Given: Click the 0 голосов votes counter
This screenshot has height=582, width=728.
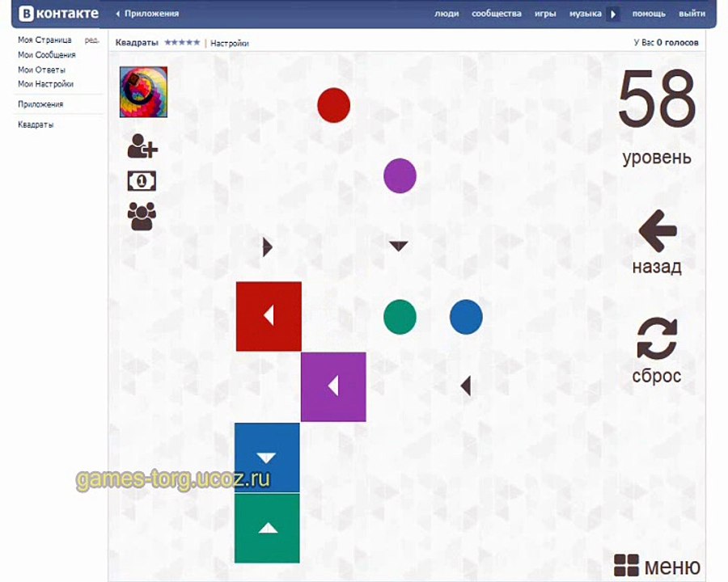Looking at the screenshot, I should coord(677,43).
